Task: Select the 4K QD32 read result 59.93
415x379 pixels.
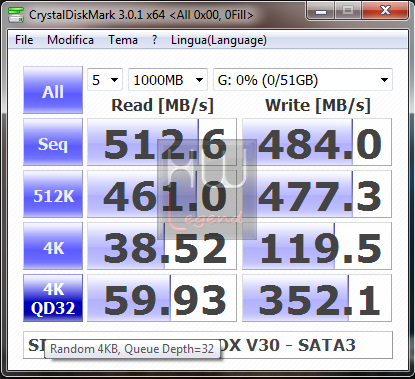Action: (x=162, y=298)
